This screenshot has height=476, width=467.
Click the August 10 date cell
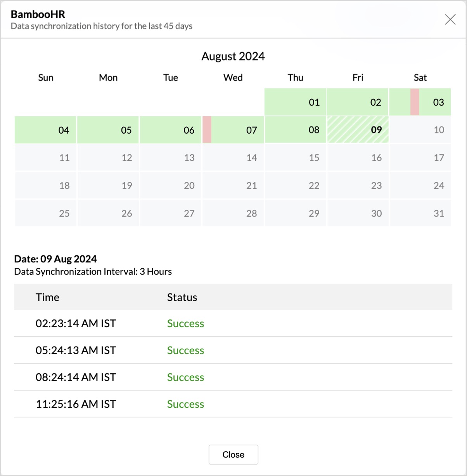(x=420, y=130)
